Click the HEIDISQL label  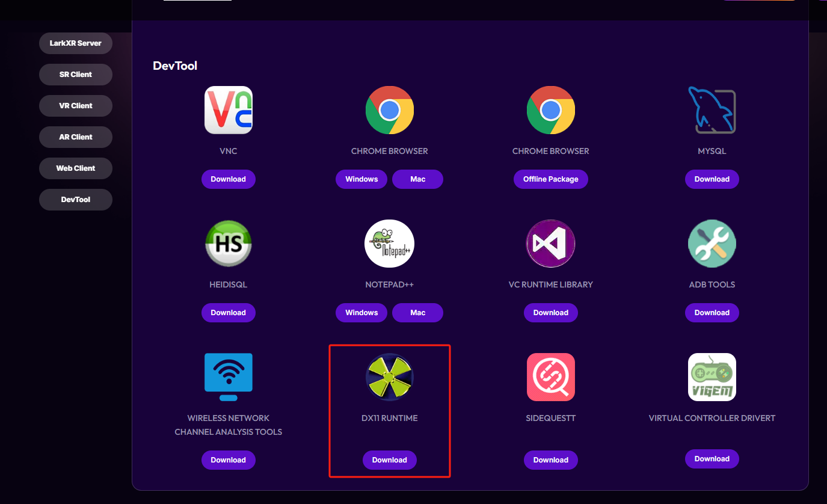(x=229, y=284)
